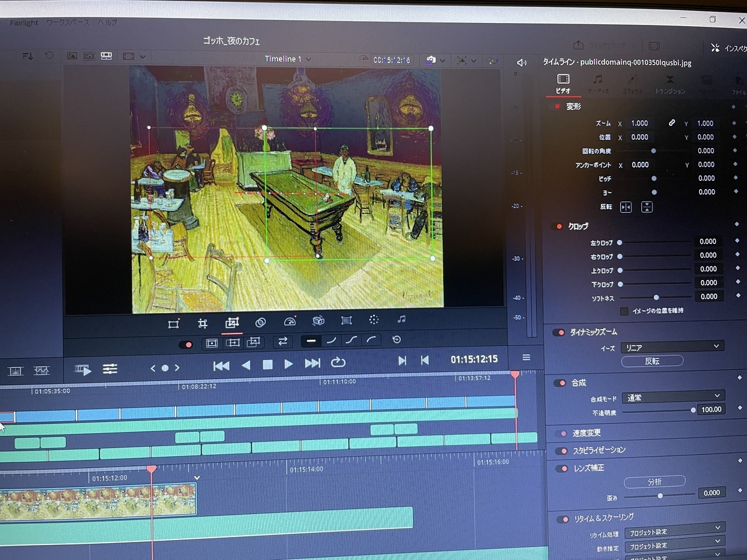Open the timeline options hamburger menu
The image size is (747, 560).
tap(526, 357)
